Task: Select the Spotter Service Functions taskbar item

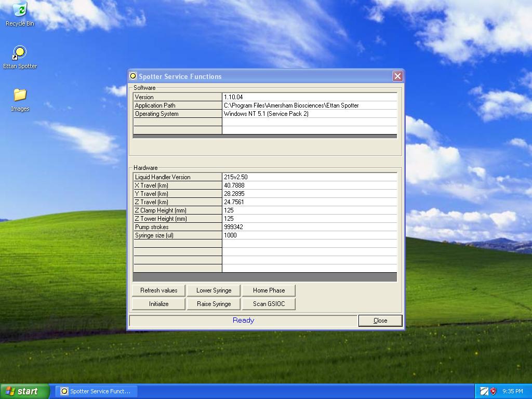Action: point(96,391)
